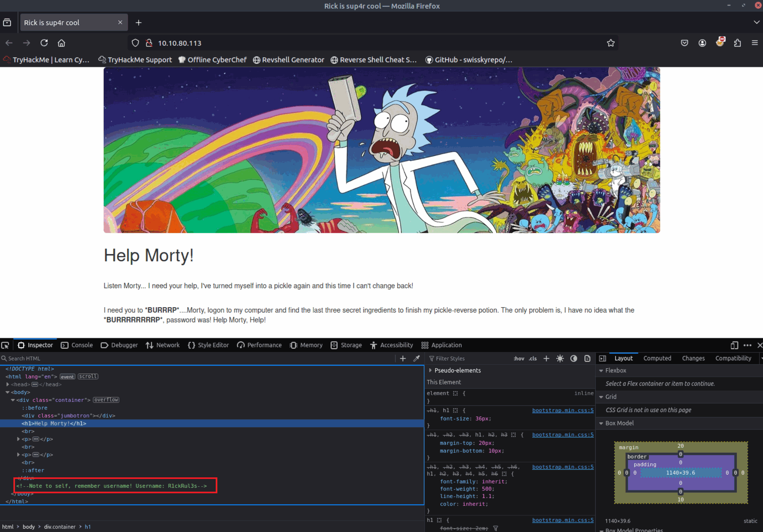Collapse the Box Model section
This screenshot has width=763, height=532.
(601, 424)
